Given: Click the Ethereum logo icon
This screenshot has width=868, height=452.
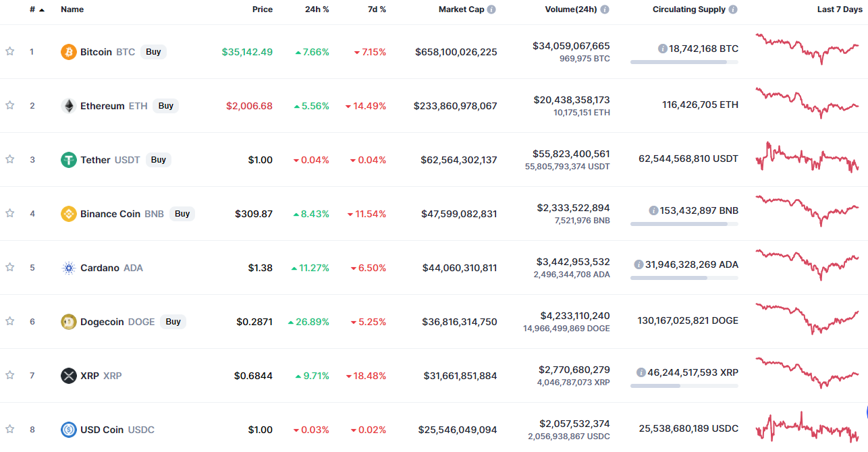Looking at the screenshot, I should [x=69, y=106].
